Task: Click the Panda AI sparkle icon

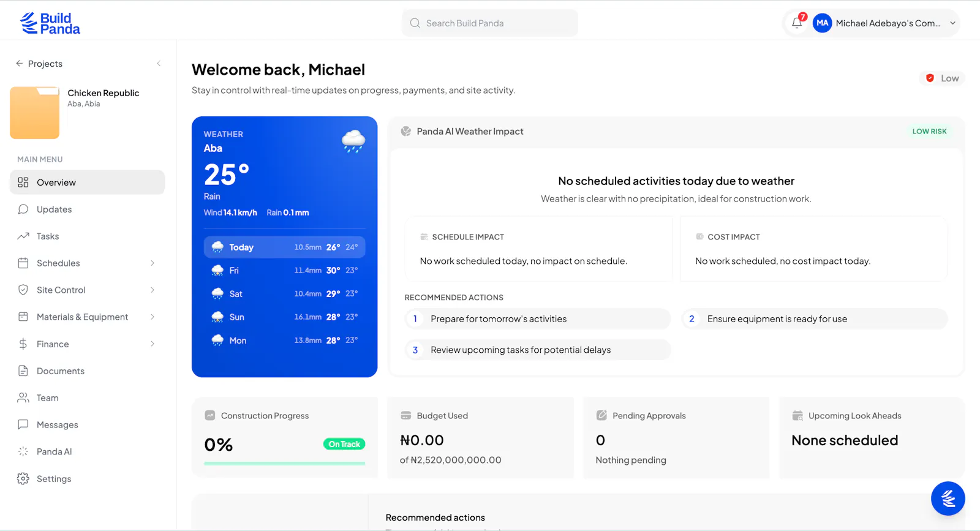Action: [23, 452]
